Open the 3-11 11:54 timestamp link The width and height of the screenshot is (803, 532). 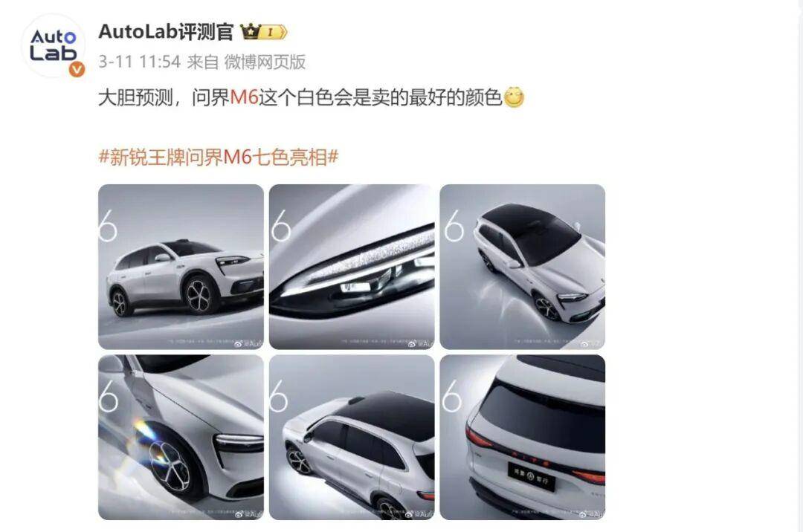coord(139,62)
